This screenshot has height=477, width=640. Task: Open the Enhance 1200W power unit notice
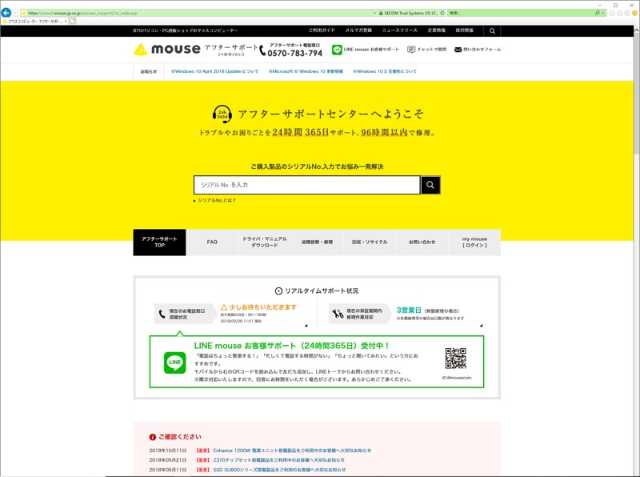(292, 450)
